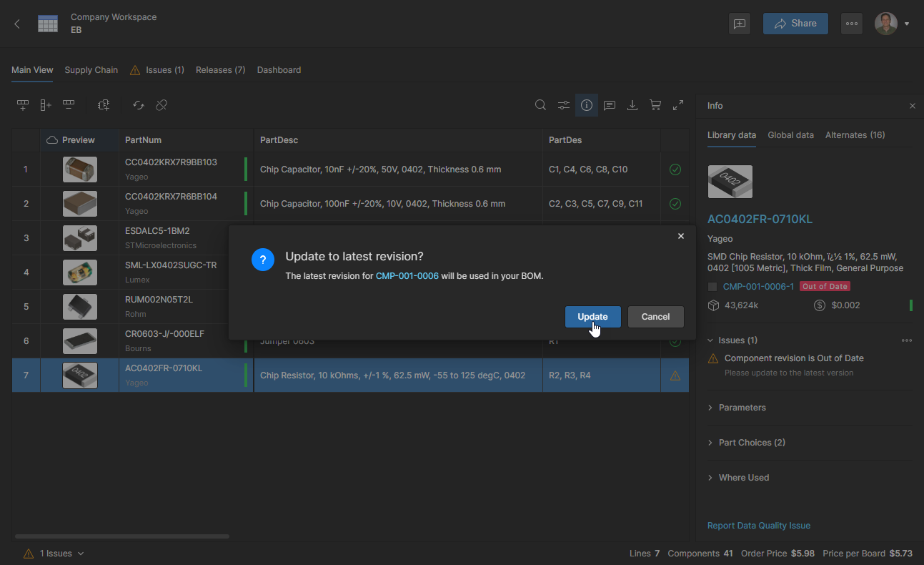Toggle the Info panel icon
924x565 pixels.
tap(587, 105)
